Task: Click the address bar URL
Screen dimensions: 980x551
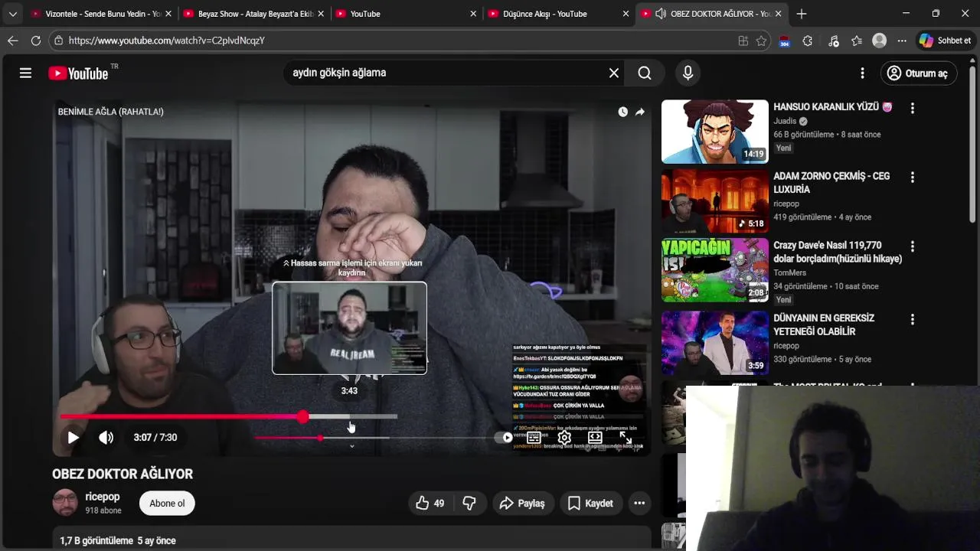Action: 166,41
